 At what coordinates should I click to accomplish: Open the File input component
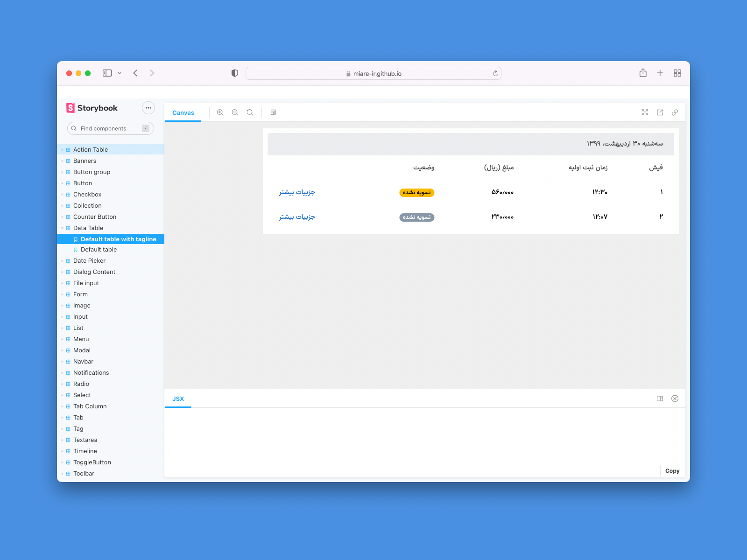tap(111, 283)
